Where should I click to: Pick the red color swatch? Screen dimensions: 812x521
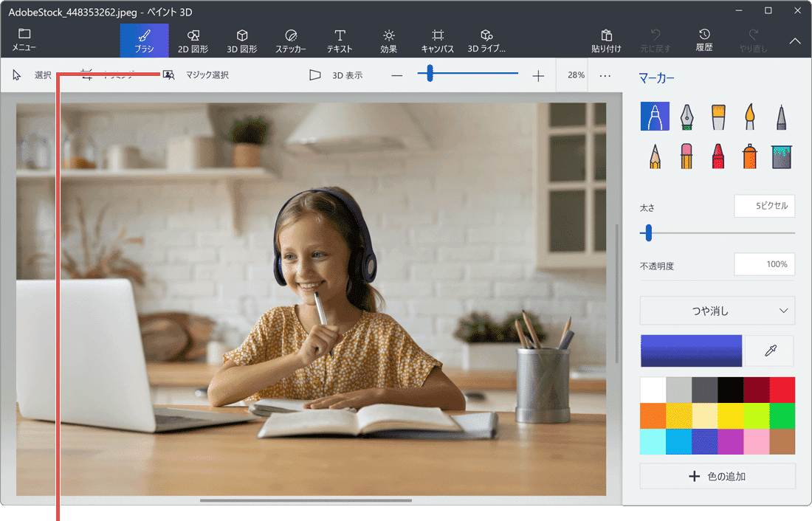pos(782,390)
